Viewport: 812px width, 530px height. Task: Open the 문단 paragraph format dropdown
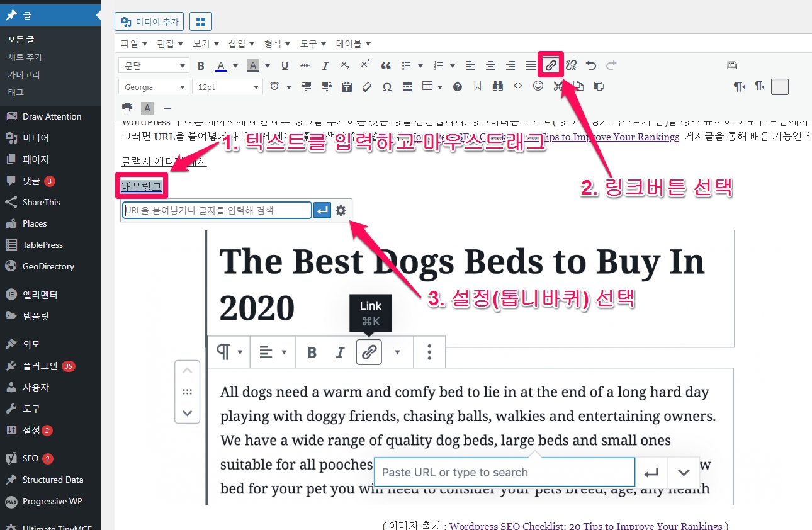tap(154, 65)
